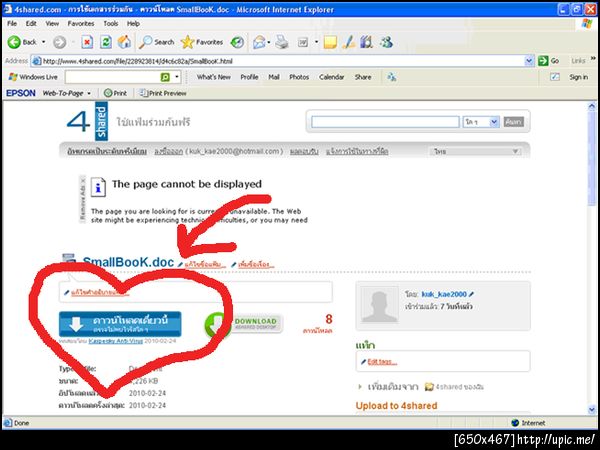Click the Messenger toolbar icon

(x=386, y=42)
